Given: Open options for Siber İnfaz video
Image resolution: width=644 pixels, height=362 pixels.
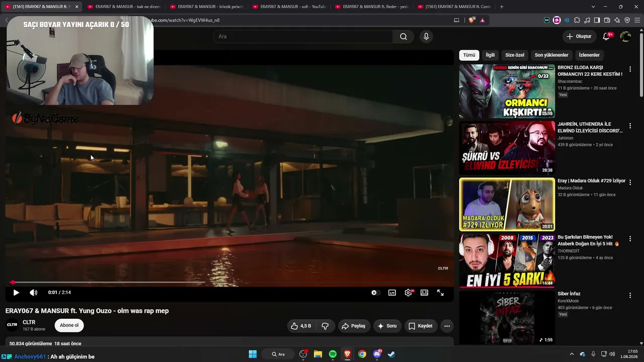Looking at the screenshot, I should [630, 296].
